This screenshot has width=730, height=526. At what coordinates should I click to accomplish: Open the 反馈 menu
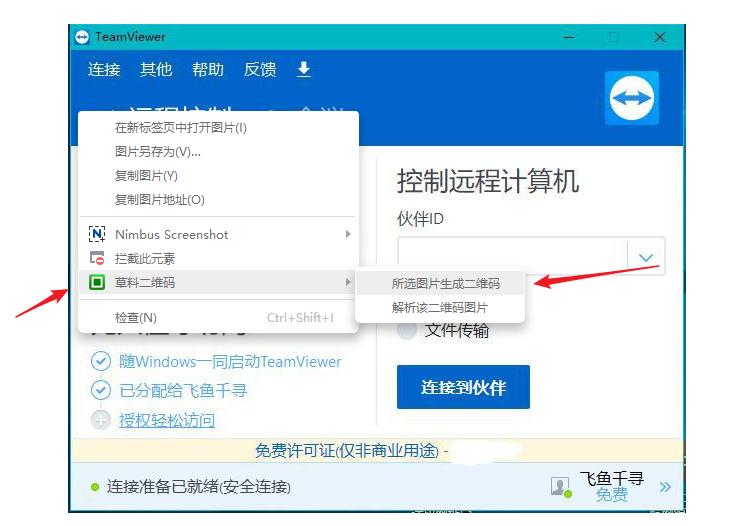[260, 69]
